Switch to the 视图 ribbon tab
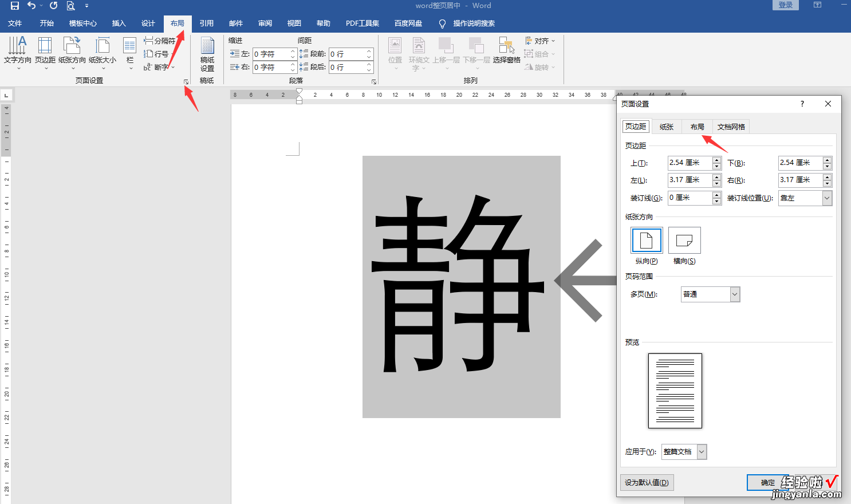Screen dimensions: 851x504 tap(294, 23)
